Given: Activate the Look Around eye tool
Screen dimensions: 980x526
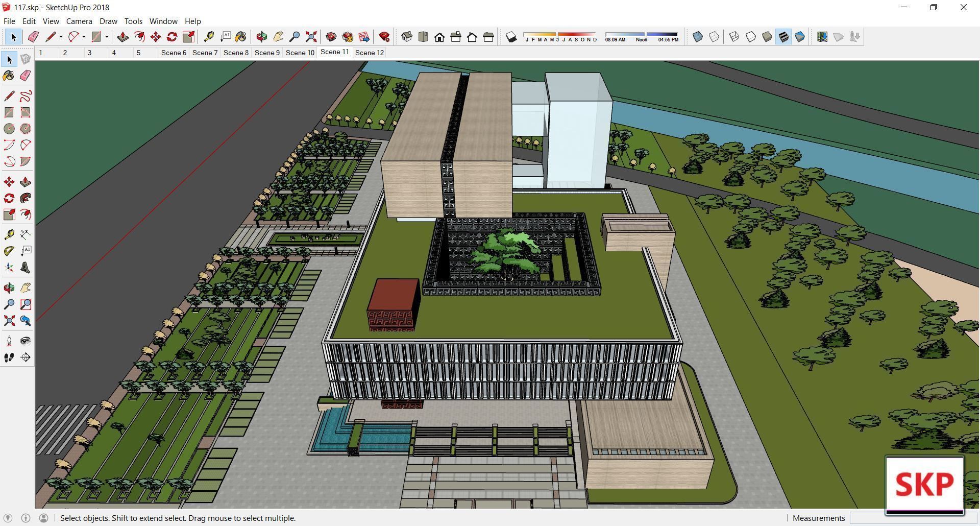Looking at the screenshot, I should (26, 341).
